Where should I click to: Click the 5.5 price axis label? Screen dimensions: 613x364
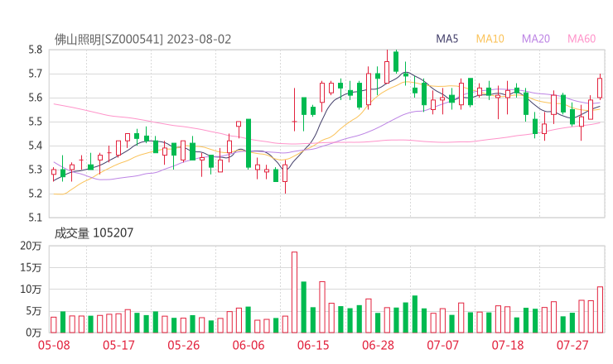(35, 122)
